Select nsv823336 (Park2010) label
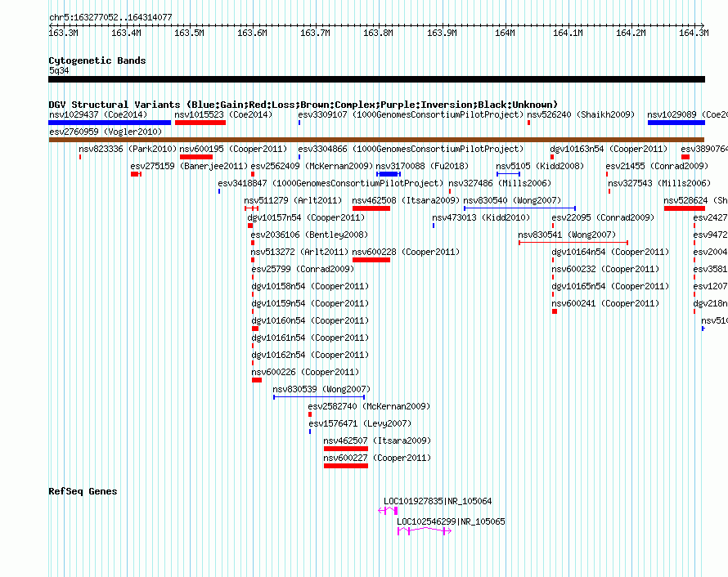Image resolution: width=728 pixels, height=577 pixels. tap(128, 149)
